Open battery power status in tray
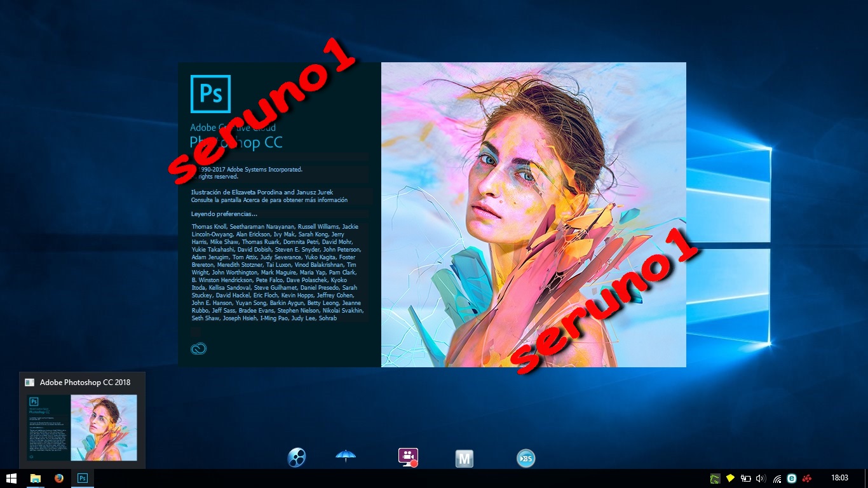The image size is (868, 488). coord(746,478)
